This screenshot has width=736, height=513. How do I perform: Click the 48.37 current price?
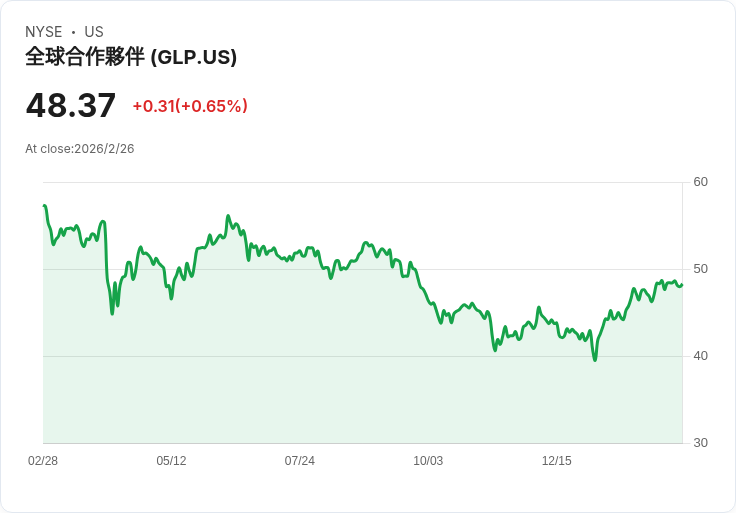coord(71,105)
